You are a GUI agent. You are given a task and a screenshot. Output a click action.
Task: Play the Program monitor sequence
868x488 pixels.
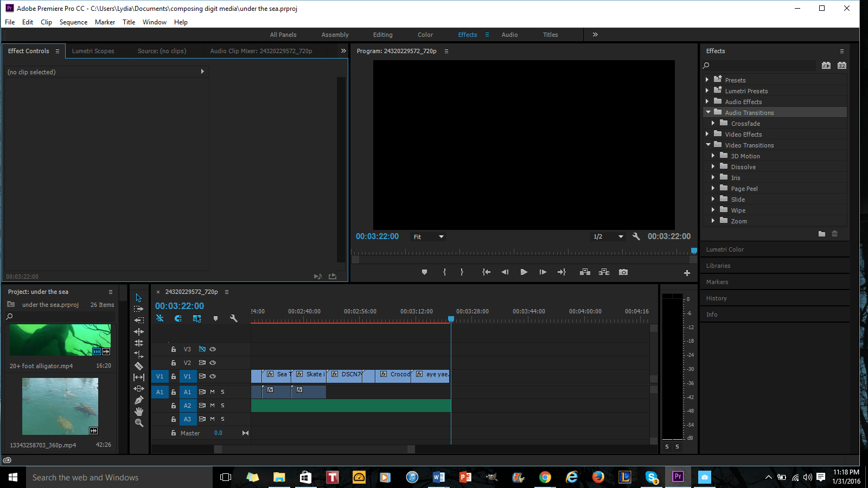point(524,272)
